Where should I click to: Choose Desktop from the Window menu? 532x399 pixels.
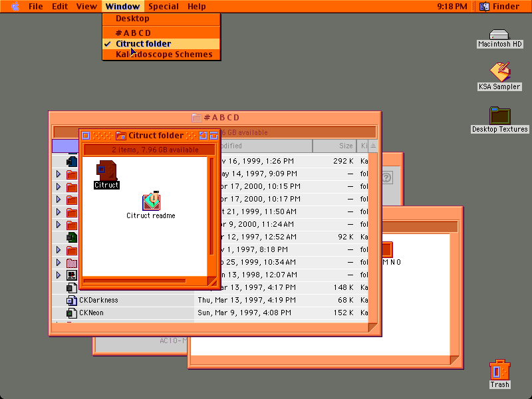pyautogui.click(x=162, y=19)
